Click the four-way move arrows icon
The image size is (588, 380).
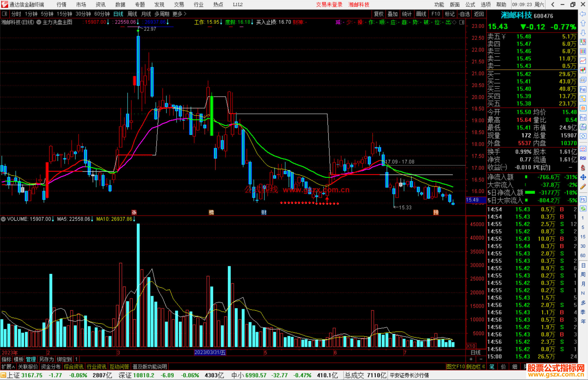click(x=583, y=177)
